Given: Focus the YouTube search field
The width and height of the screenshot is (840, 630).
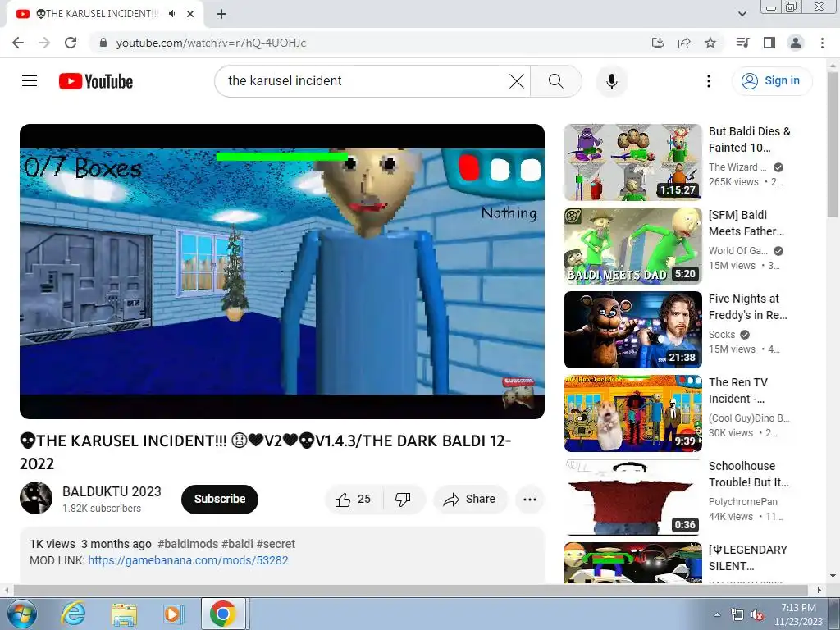Looking at the screenshot, I should tap(365, 81).
